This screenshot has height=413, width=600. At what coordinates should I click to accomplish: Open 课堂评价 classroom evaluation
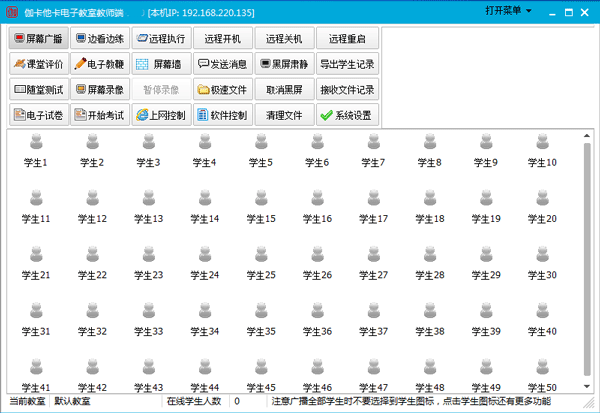click(39, 64)
